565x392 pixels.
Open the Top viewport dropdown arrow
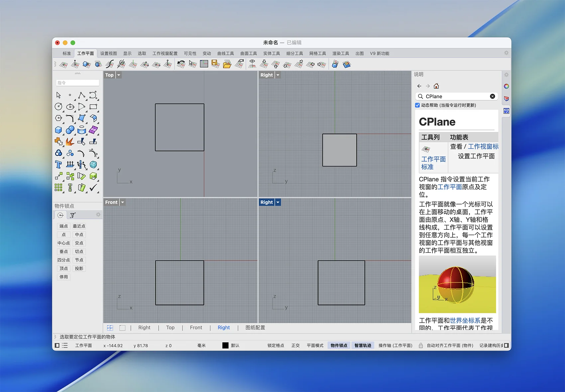[x=119, y=75]
